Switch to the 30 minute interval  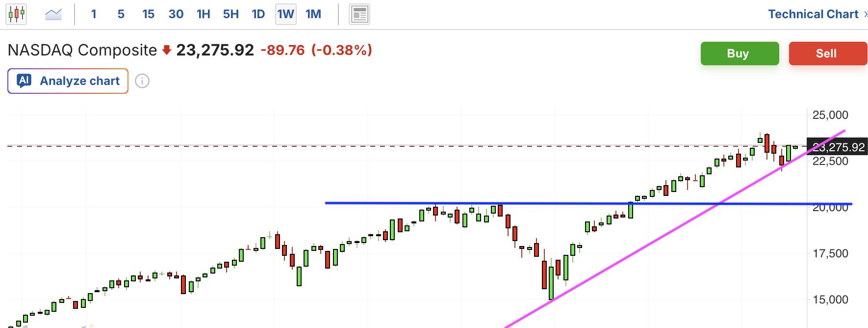pos(176,14)
